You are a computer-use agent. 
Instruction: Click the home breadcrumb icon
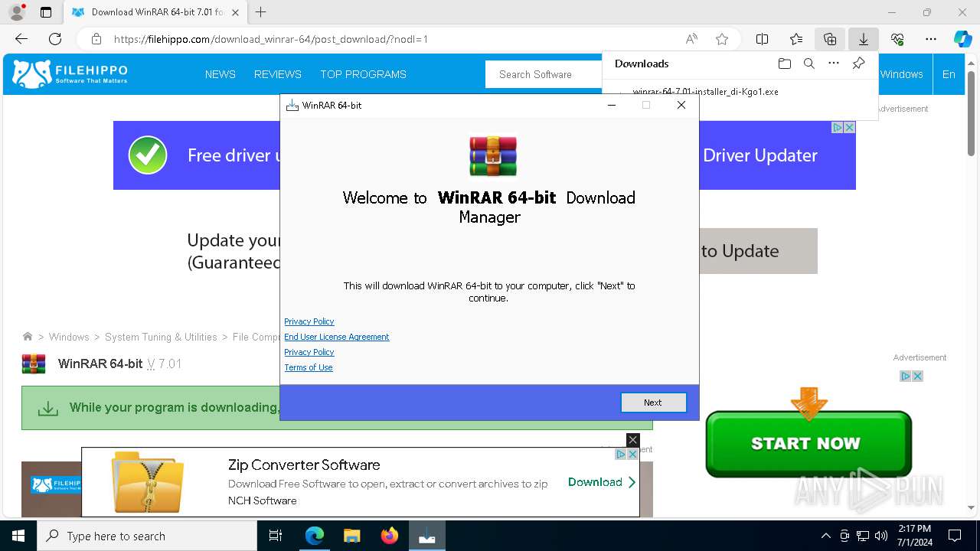click(28, 337)
